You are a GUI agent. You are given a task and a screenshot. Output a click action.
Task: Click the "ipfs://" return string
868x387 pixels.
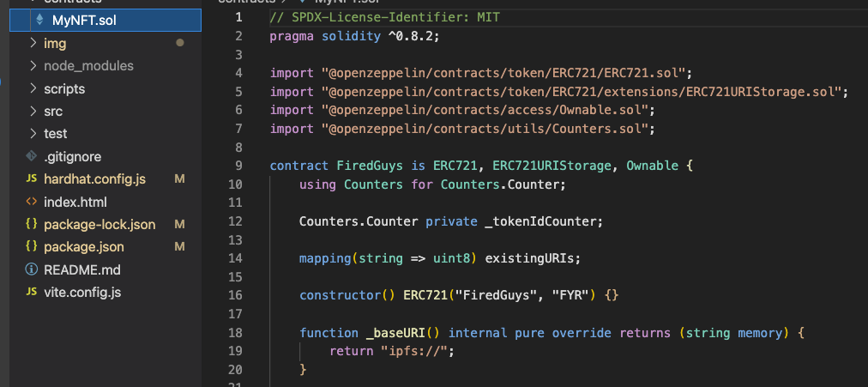pos(413,351)
